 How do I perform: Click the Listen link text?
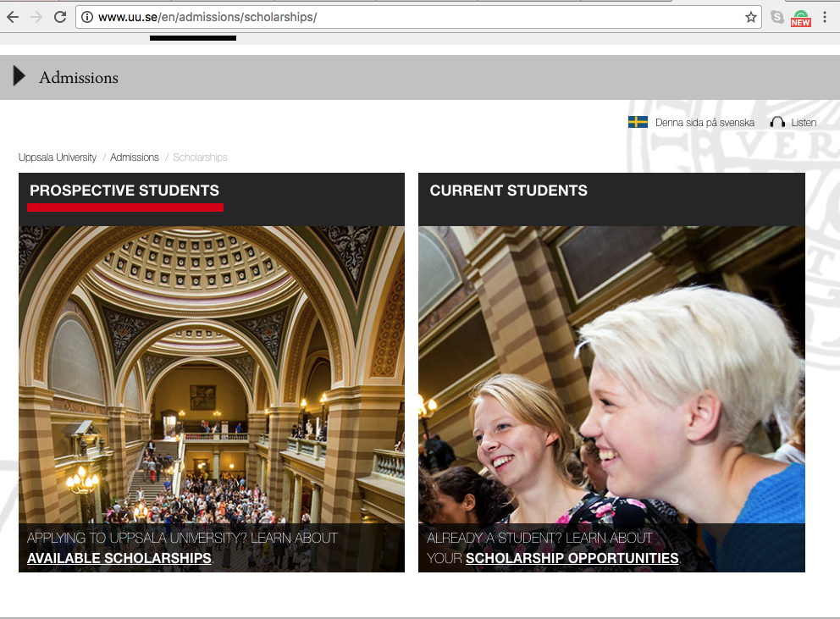coord(804,123)
